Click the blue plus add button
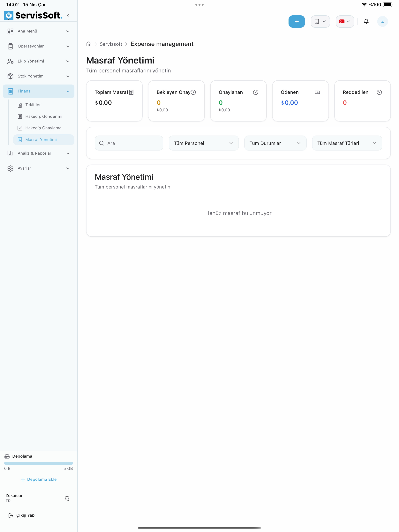 [x=297, y=21]
